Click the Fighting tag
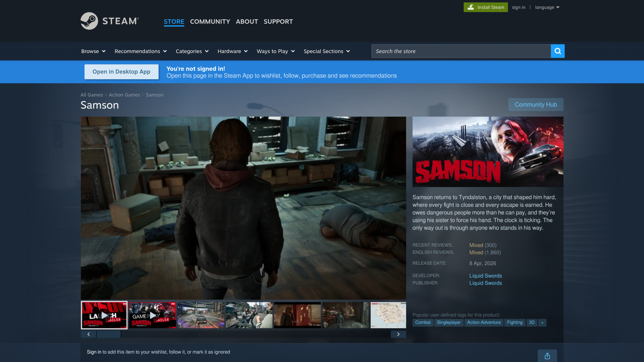The height and width of the screenshot is (362, 644). point(515,323)
